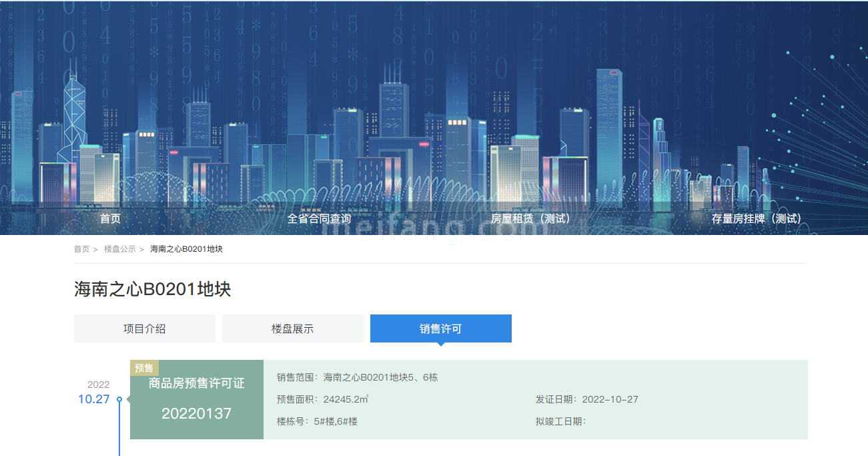Viewport: 868px width, 456px height.
Task: Click the 楼盘公示 breadcrumb link
Action: tap(119, 249)
